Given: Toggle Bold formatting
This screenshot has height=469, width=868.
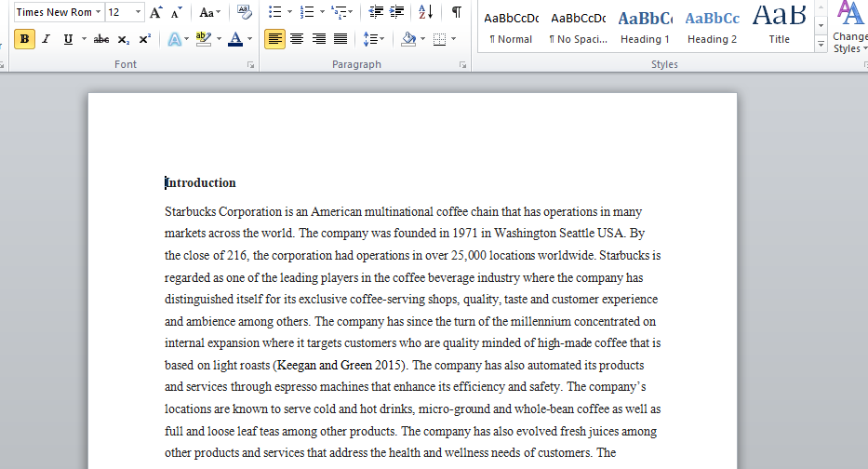Looking at the screenshot, I should click(24, 39).
